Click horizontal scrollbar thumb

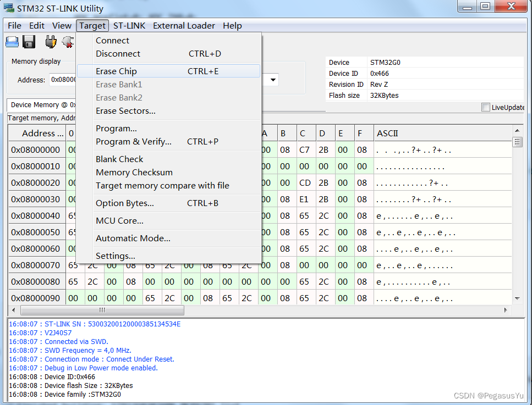pos(102,310)
